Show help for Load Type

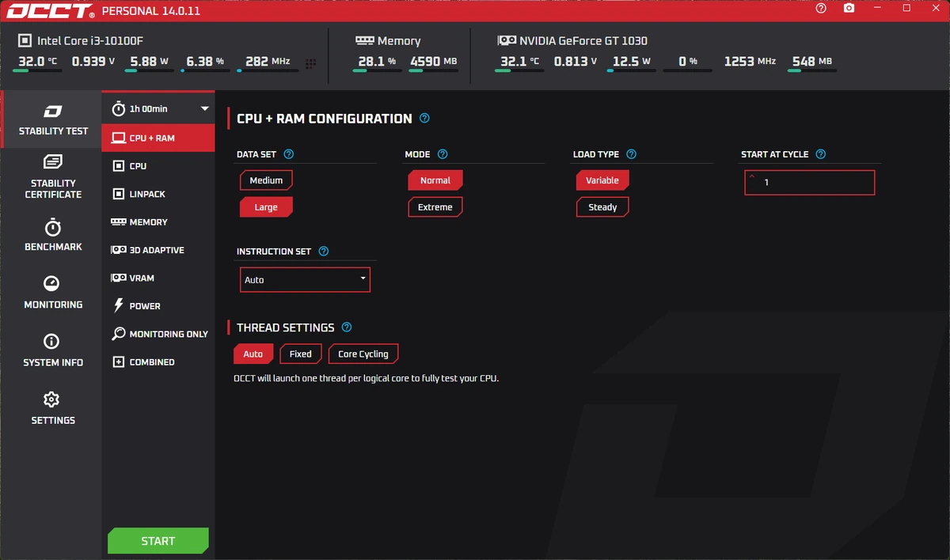coord(631,154)
